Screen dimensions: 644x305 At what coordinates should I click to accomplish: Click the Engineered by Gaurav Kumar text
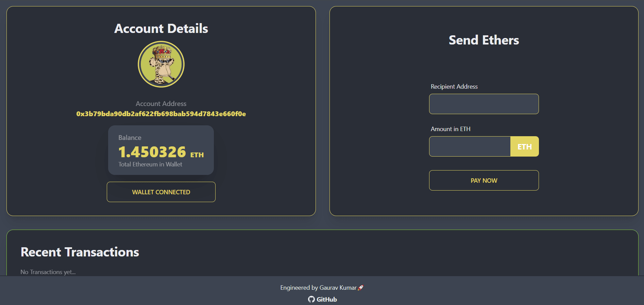[x=318, y=288]
